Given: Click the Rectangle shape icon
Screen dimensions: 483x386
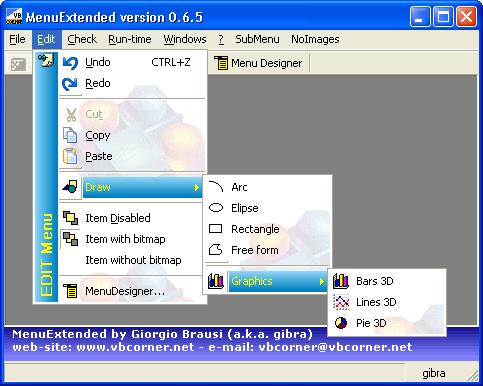Looking at the screenshot, I should tap(215, 229).
